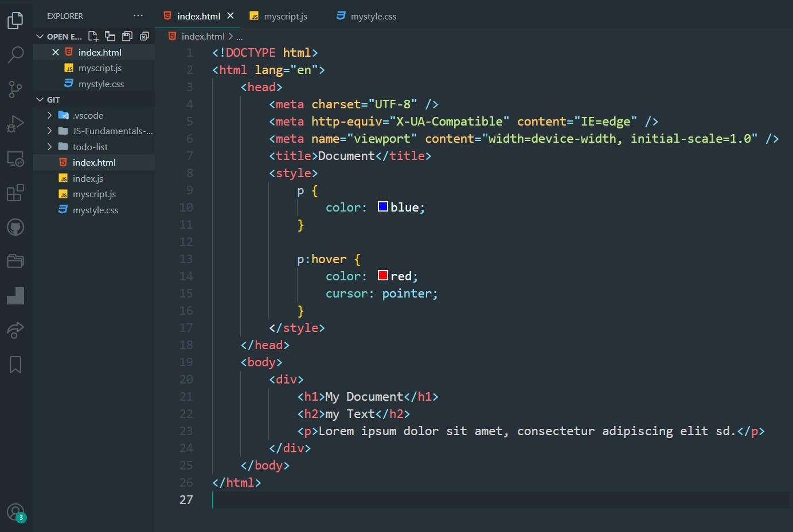
Task: Open the Remote Explorer view
Action: tap(15, 158)
